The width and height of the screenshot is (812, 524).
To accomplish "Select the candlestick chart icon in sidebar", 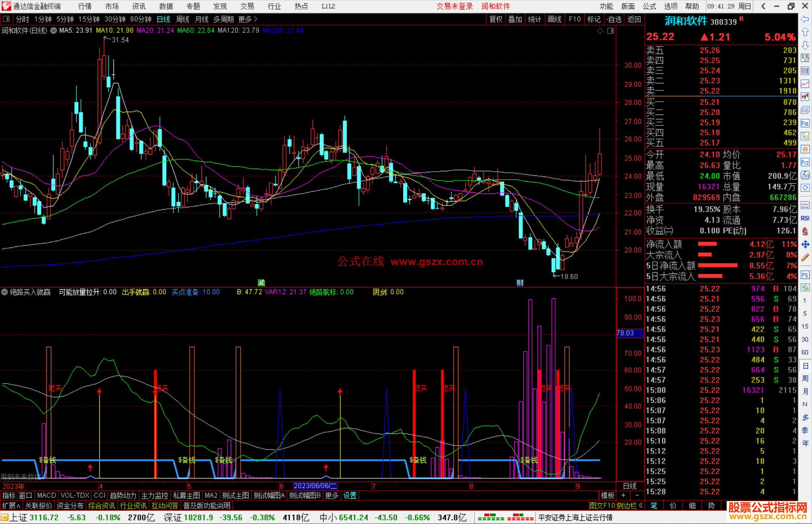I will tap(805, 97).
